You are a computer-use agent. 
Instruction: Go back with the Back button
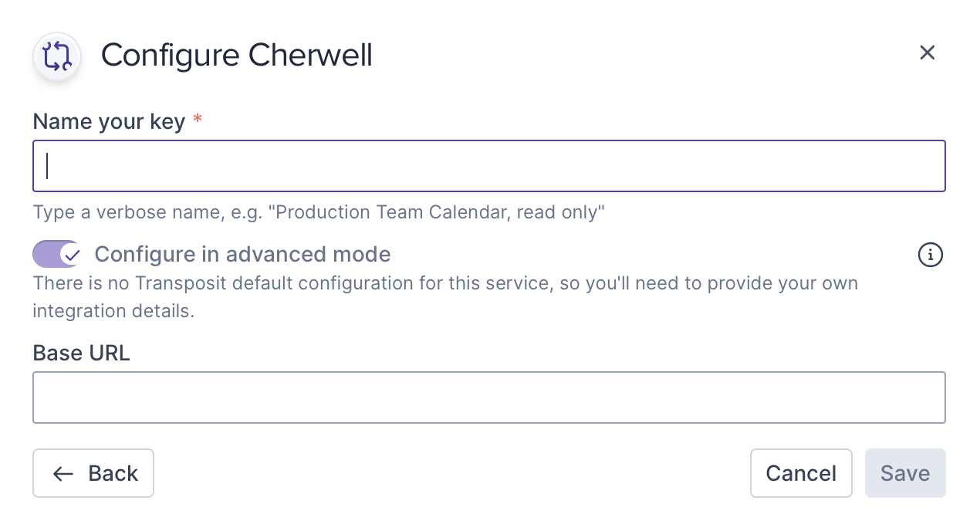click(93, 473)
